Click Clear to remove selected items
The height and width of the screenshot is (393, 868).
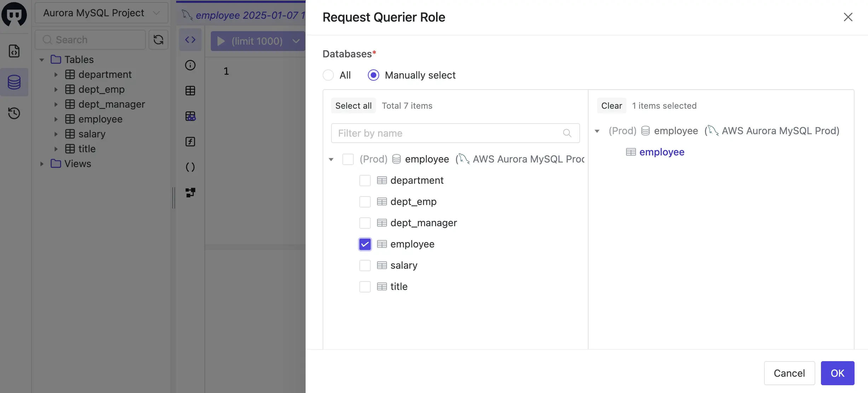(x=611, y=105)
